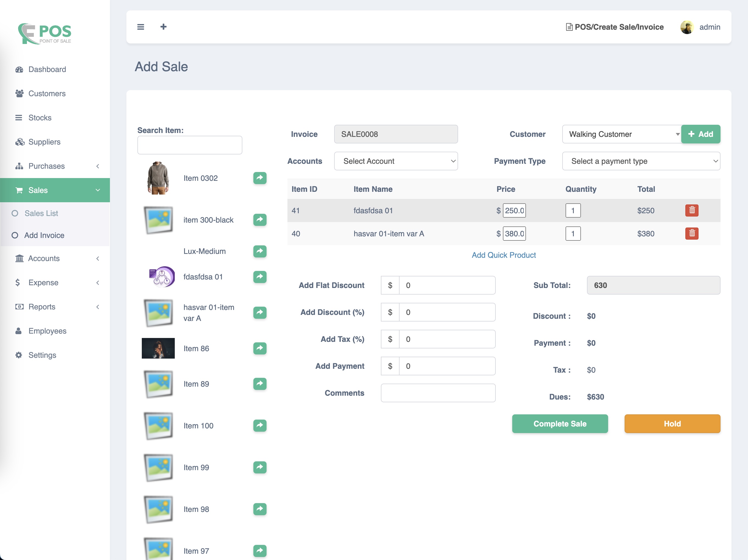Viewport: 748px width, 560px height.
Task: Click the Search Item input field
Action: tap(189, 145)
